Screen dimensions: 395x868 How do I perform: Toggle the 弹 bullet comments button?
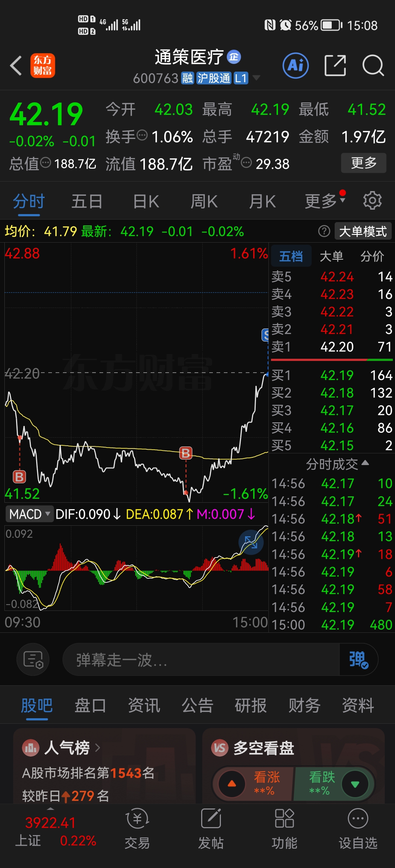coord(358,659)
